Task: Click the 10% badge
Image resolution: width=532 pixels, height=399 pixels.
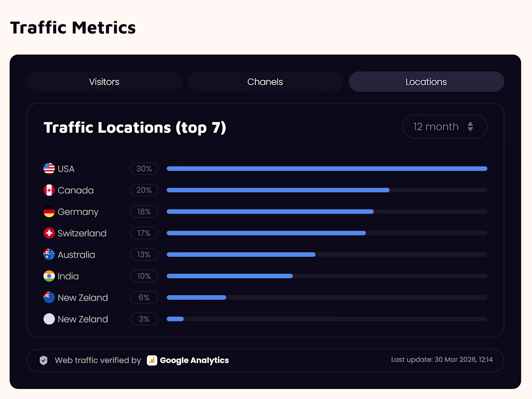Action: tap(144, 276)
